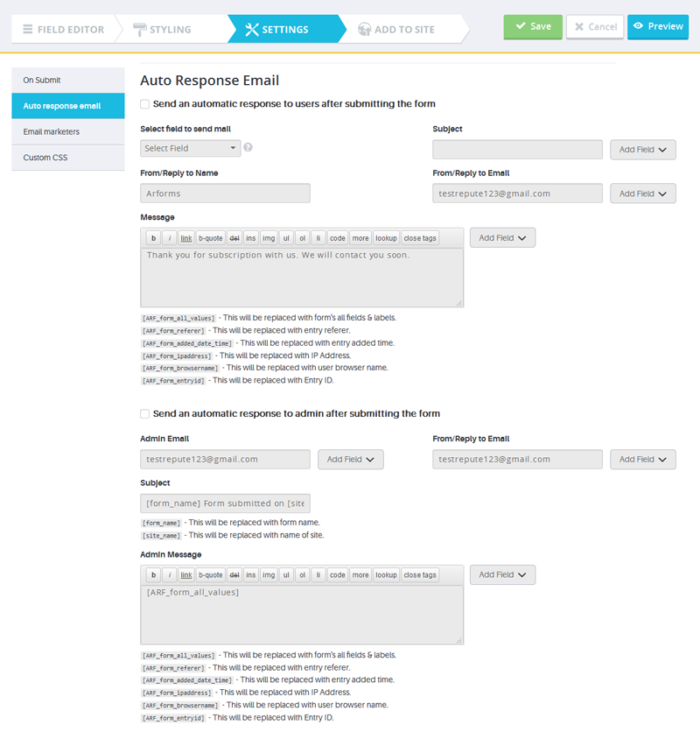Click code button in Admin Message toolbar

tap(338, 575)
